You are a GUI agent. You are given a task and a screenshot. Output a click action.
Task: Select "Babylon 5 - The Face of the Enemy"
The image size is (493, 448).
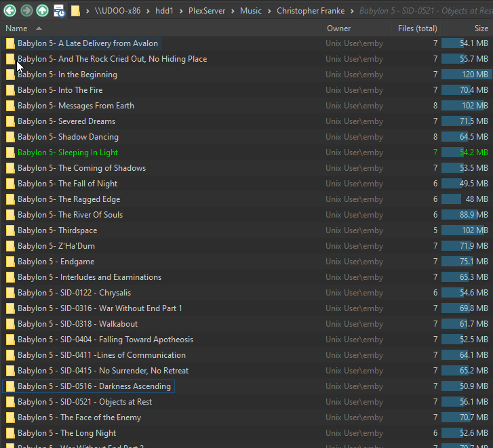coord(79,418)
